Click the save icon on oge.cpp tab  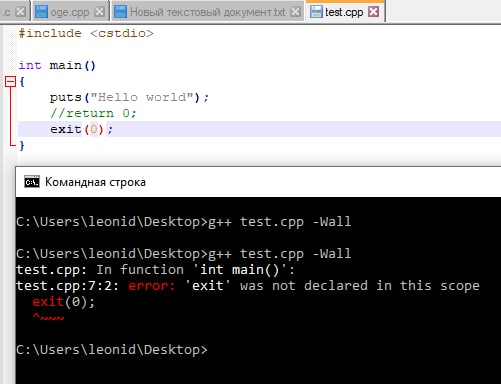click(x=41, y=12)
